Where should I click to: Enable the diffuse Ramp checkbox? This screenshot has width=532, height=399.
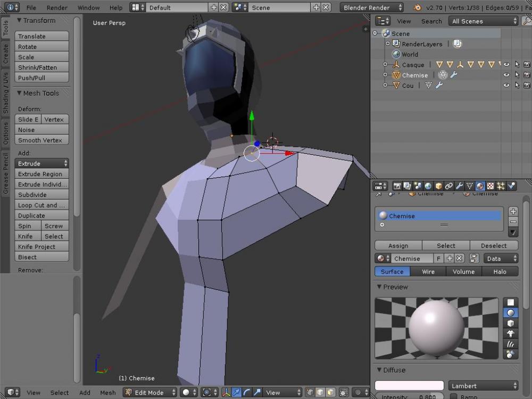[x=454, y=396]
